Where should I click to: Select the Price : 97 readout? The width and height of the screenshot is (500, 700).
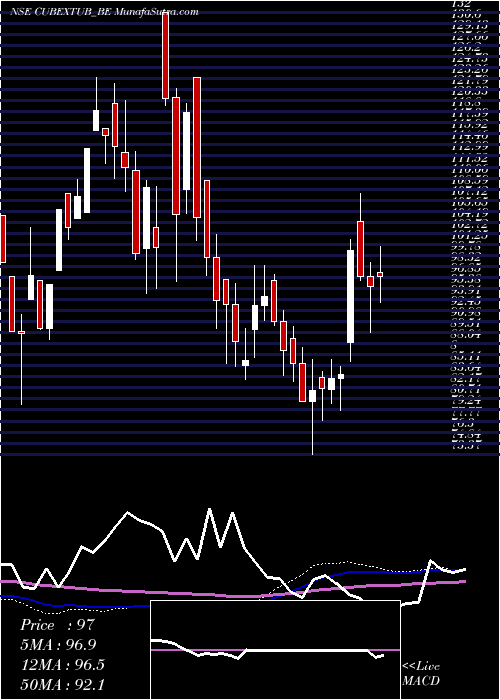tap(58, 624)
